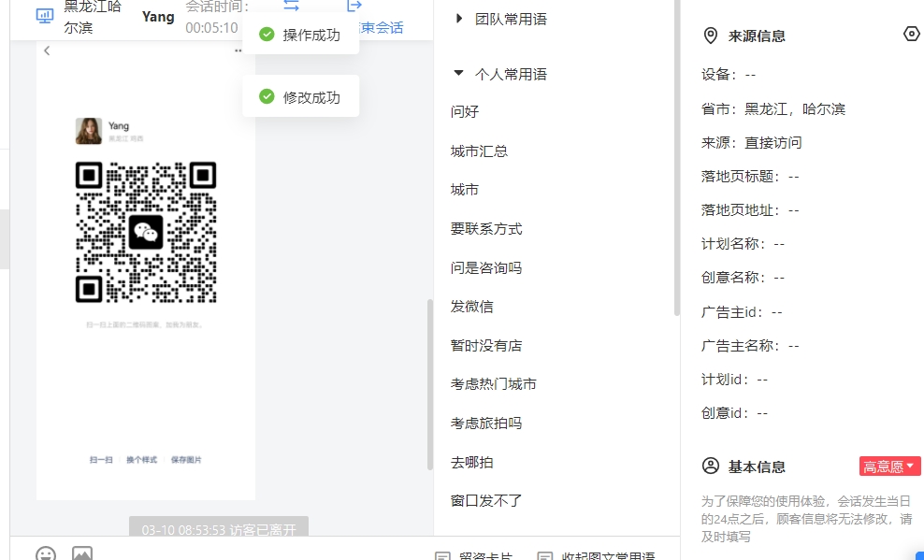Viewport: 924px width, 560px height.
Task: Click the exit icon above 结束会话
Action: (354, 6)
